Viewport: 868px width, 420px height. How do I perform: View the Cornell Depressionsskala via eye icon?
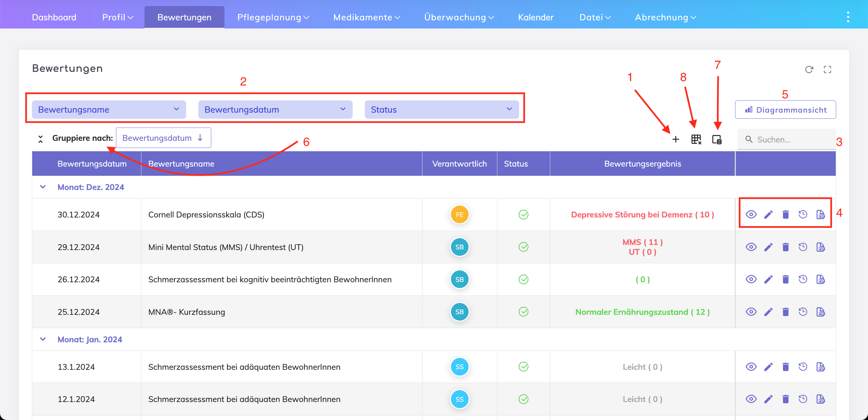[751, 214]
